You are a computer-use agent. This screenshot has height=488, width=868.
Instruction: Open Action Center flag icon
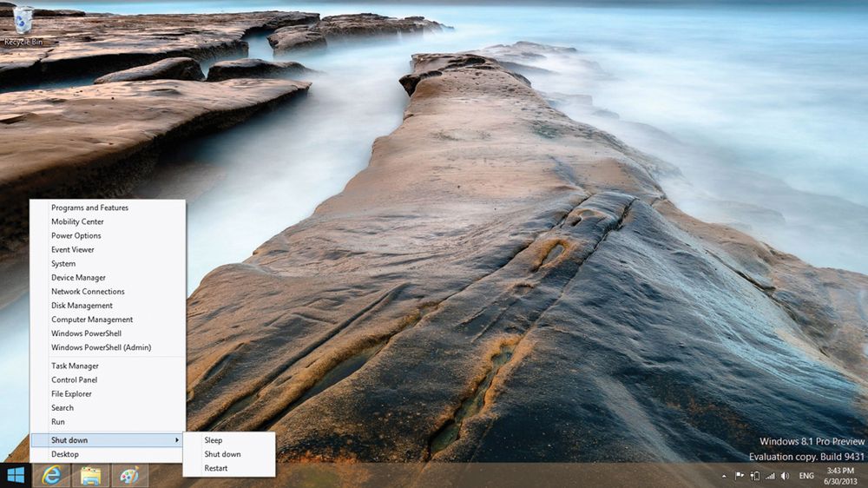pos(739,476)
